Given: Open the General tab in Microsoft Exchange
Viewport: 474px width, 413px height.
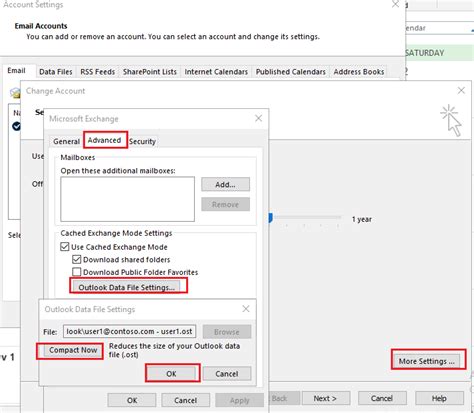Looking at the screenshot, I should pyautogui.click(x=66, y=141).
